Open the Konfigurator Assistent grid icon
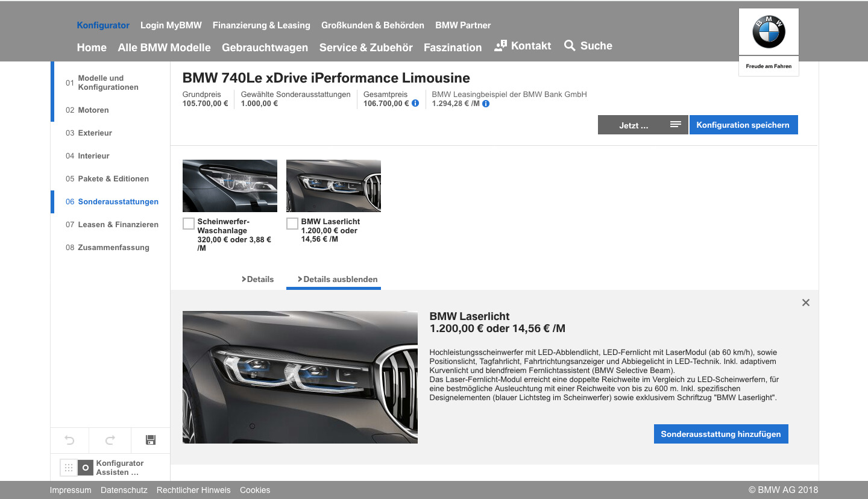The width and height of the screenshot is (868, 499). tap(69, 468)
